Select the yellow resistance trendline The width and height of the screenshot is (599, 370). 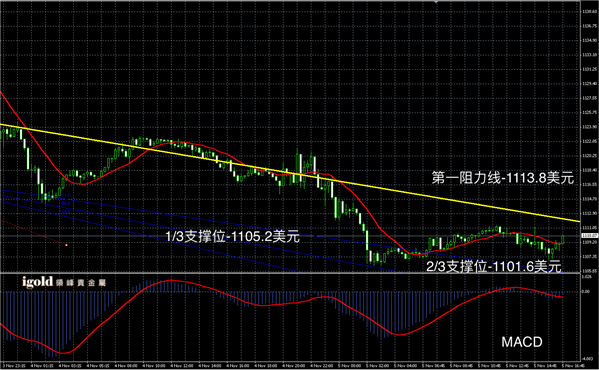tap(290, 173)
